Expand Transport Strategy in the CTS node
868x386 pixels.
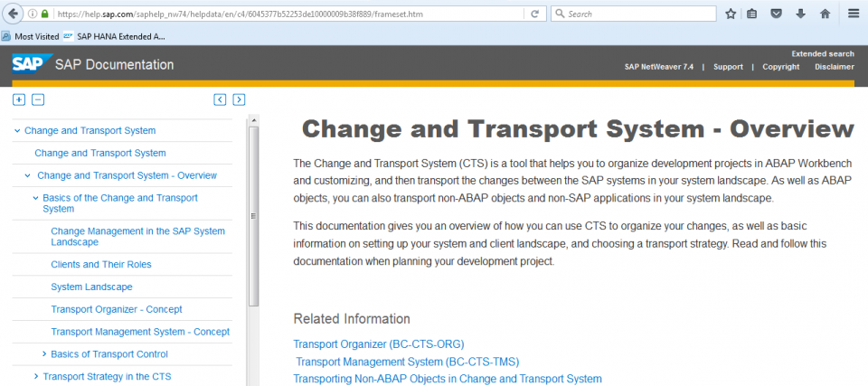36,376
